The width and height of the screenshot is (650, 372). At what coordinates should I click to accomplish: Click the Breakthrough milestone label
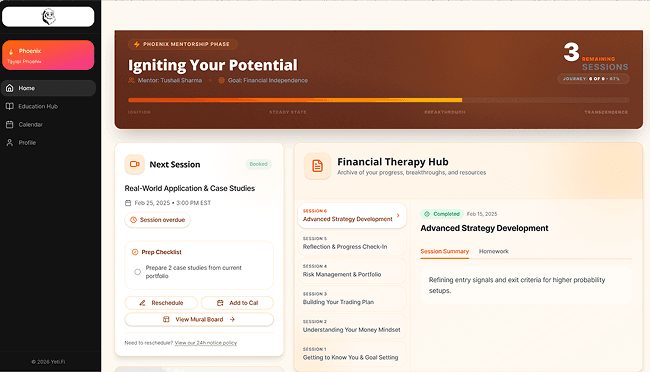(x=444, y=112)
